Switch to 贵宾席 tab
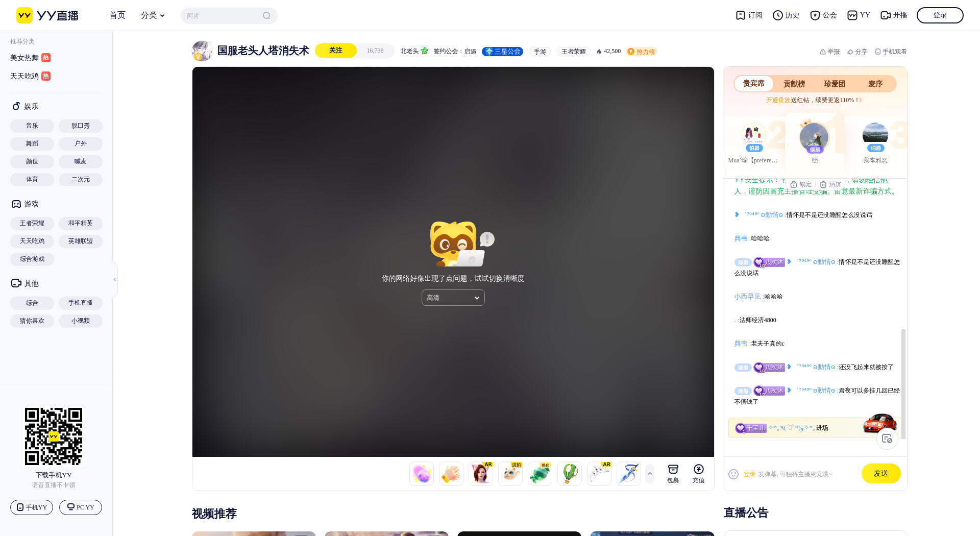The width and height of the screenshot is (980, 536). click(x=754, y=84)
